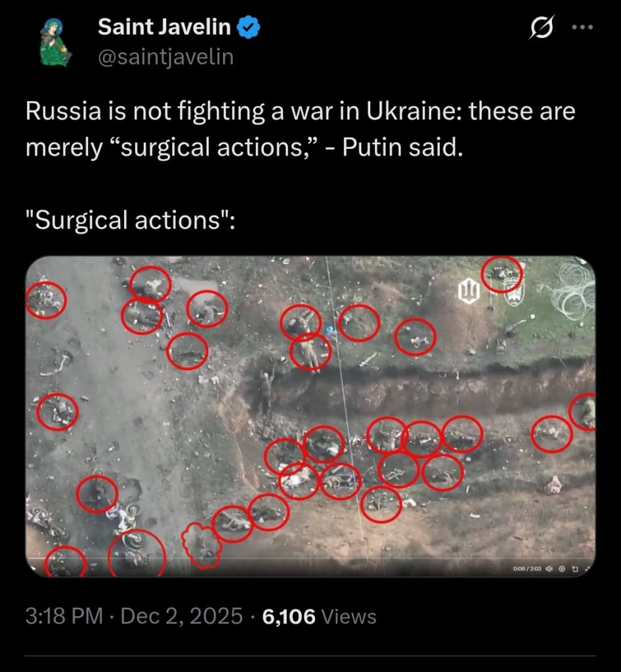Seek along the video progress bar
621x672 pixels.
click(310, 558)
